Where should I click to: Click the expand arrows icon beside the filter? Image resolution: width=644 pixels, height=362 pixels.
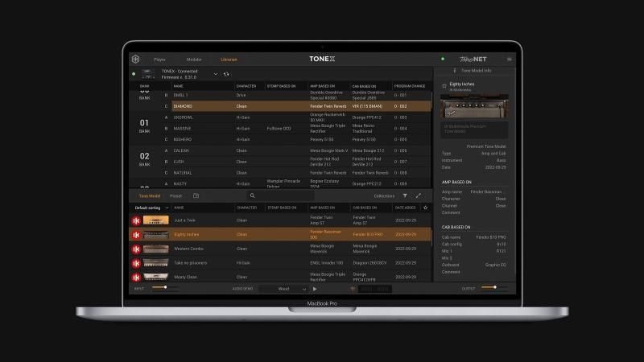tap(418, 195)
